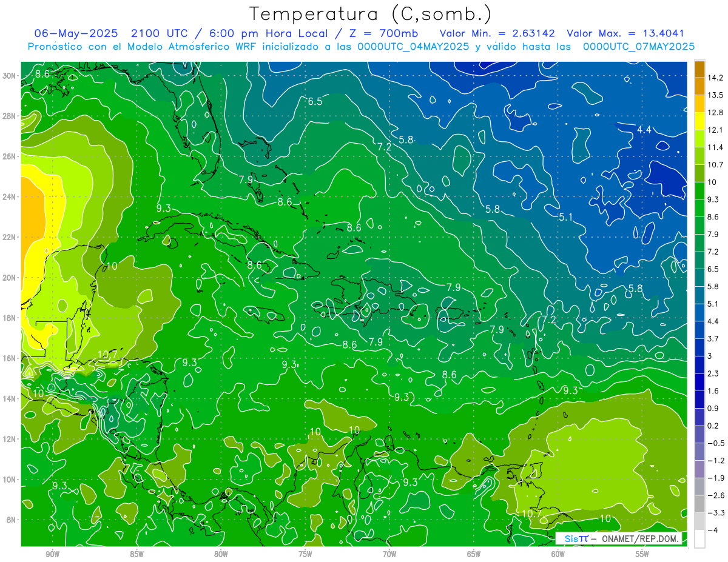Click the color scale label "0.2"
This screenshot has height=562, width=728.
[x=713, y=426]
